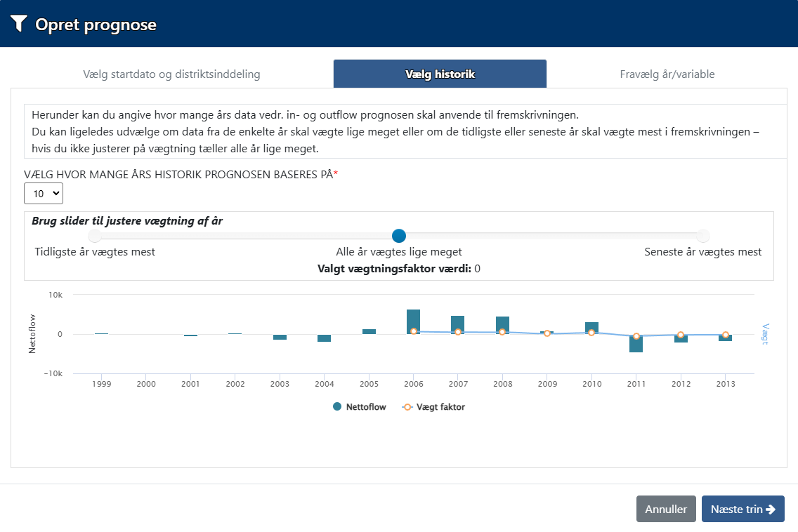The image size is (798, 532).
Task: Click the 2003 Nettoflow bar
Action: coord(280,337)
